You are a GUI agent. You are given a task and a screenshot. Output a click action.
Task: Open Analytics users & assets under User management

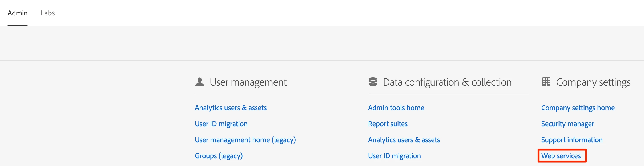231,108
